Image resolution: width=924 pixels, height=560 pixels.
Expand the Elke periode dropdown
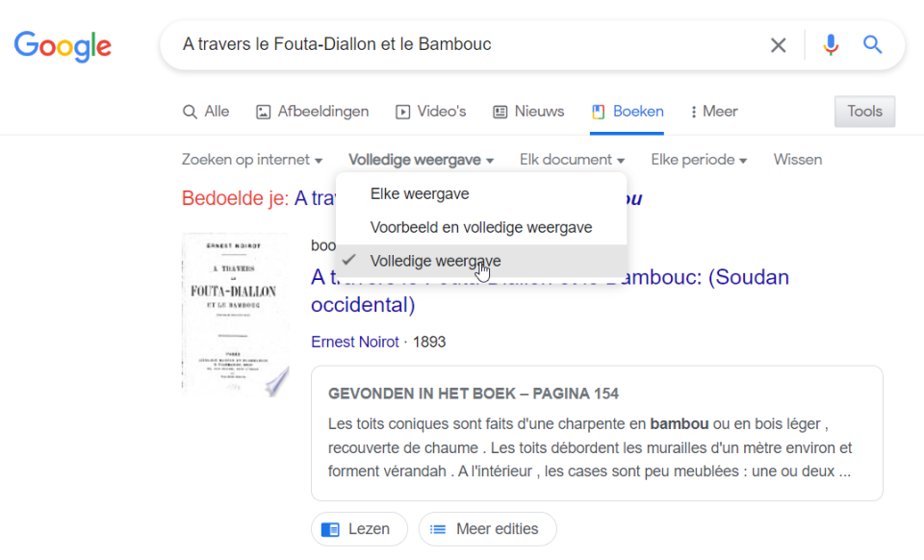click(699, 159)
